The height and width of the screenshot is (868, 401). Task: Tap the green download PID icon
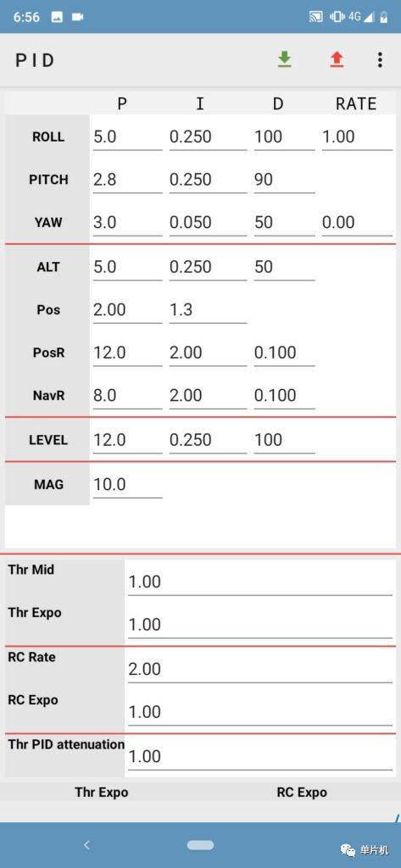(284, 59)
